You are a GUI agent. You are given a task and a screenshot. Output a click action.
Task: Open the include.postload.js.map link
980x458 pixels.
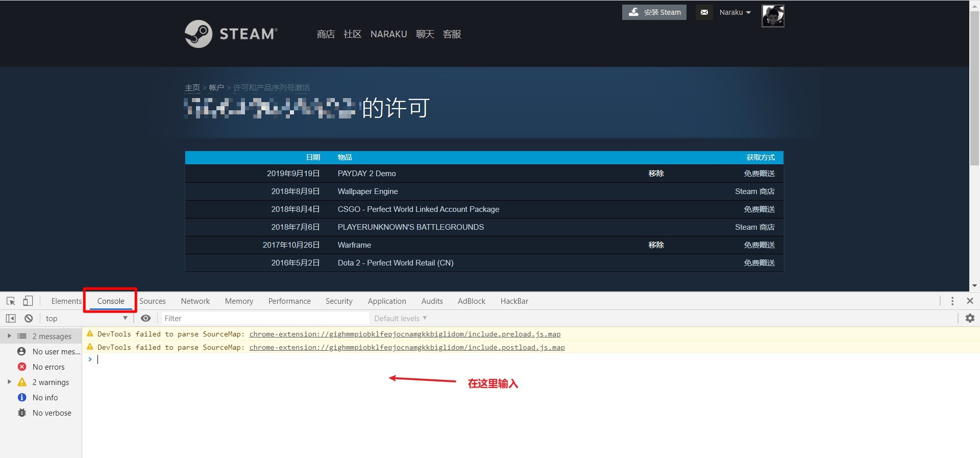[x=407, y=347]
